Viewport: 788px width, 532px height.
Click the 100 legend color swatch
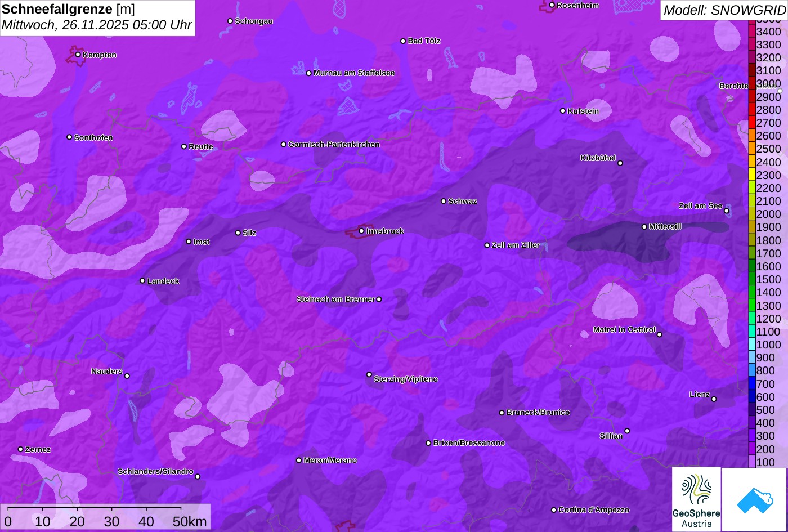point(751,462)
